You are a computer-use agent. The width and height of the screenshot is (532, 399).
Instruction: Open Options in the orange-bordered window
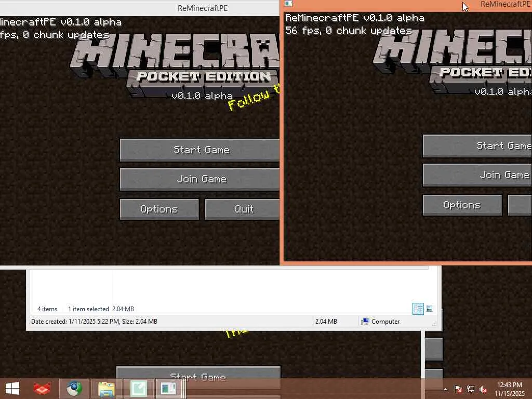462,205
